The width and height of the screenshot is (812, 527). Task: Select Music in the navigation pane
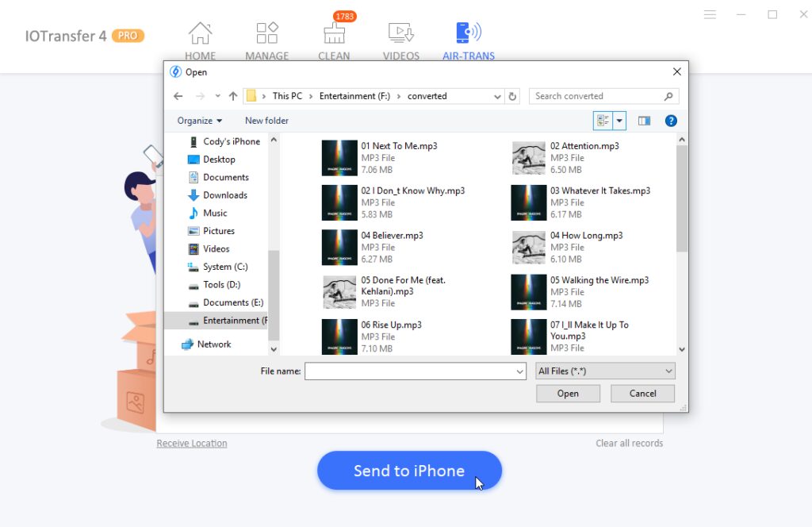[x=208, y=213]
